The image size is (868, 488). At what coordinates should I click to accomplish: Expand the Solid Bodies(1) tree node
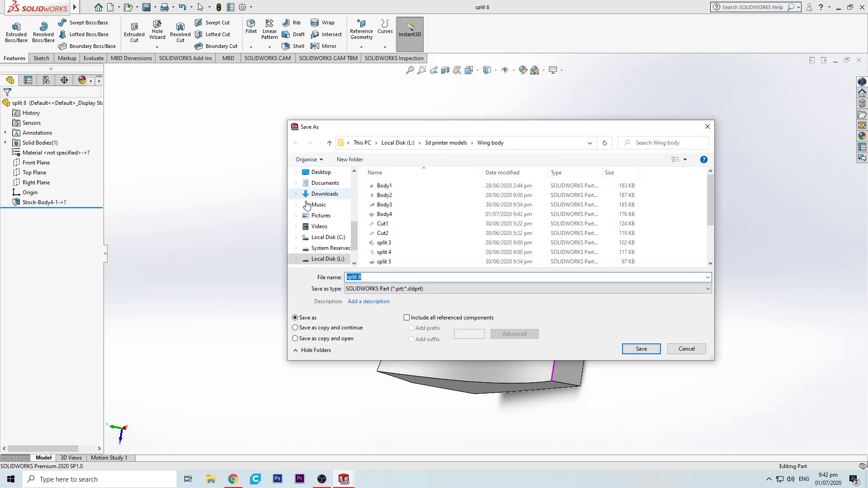click(x=5, y=143)
